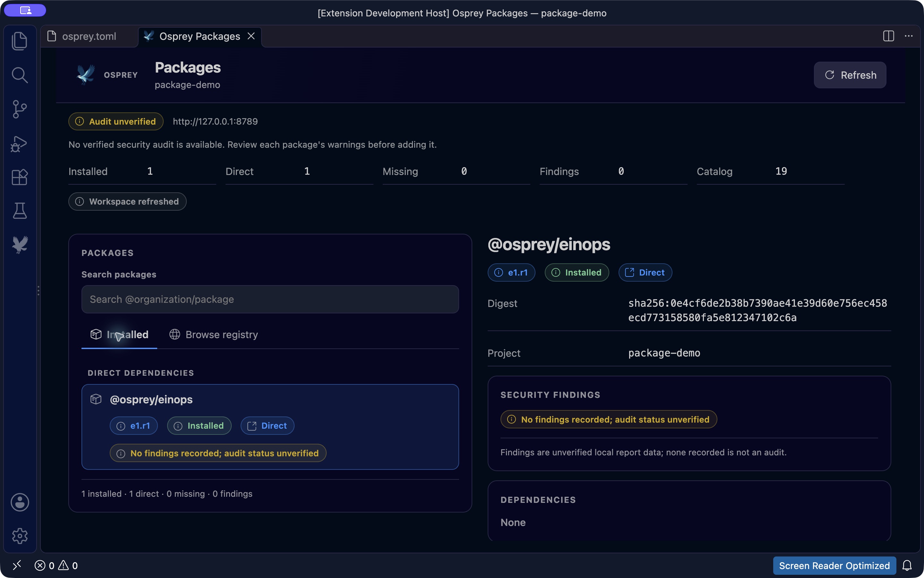Close the Osprey Packages tab

251,36
